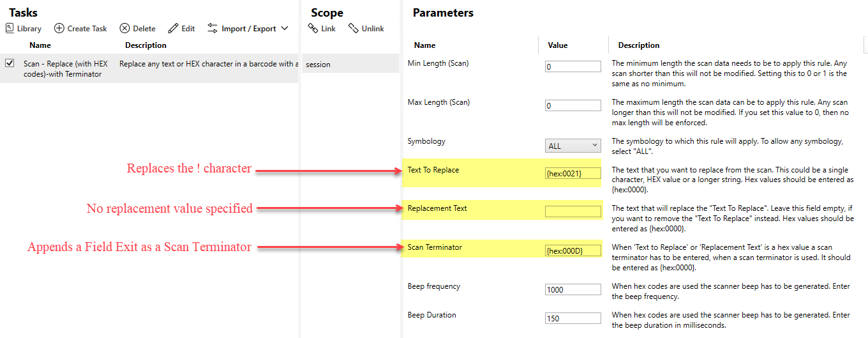Click the Parameters Value column header
This screenshot has width=868, height=338.
(557, 45)
